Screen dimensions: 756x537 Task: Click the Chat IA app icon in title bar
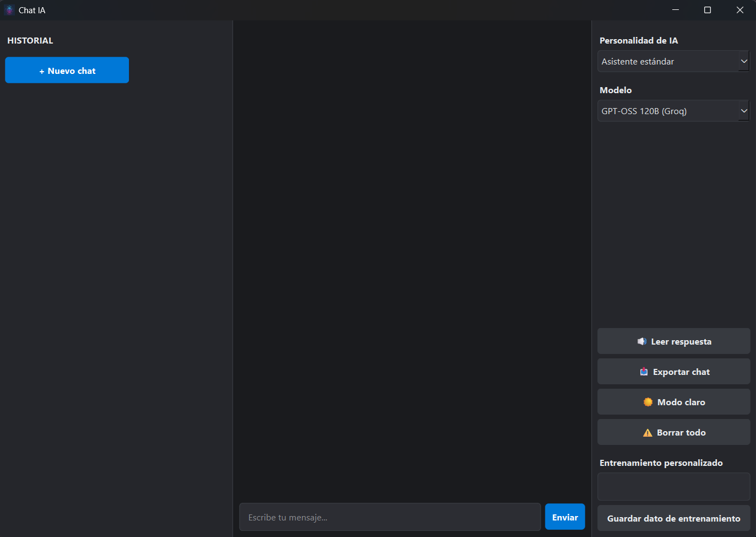(9, 10)
